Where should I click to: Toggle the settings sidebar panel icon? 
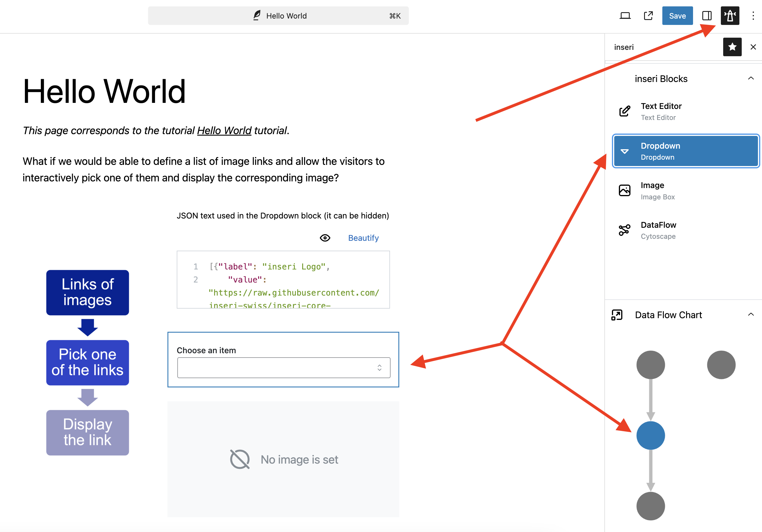point(707,16)
